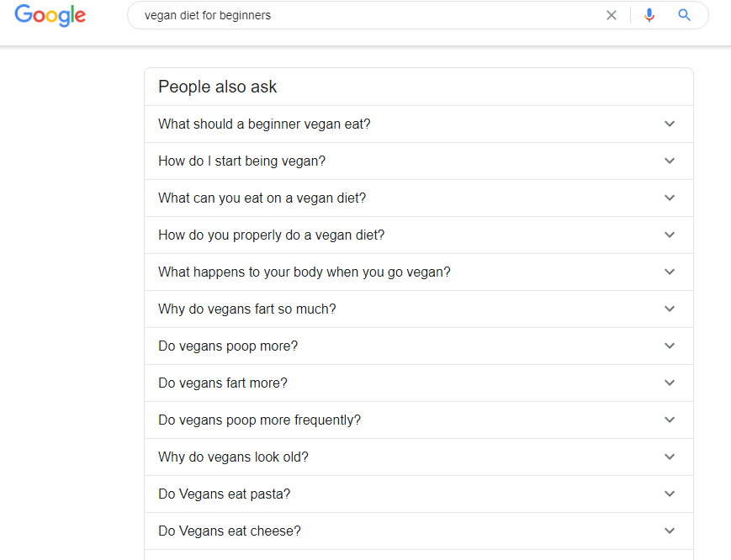Click the 'People also ask' heading
The image size is (731, 560).
217,87
